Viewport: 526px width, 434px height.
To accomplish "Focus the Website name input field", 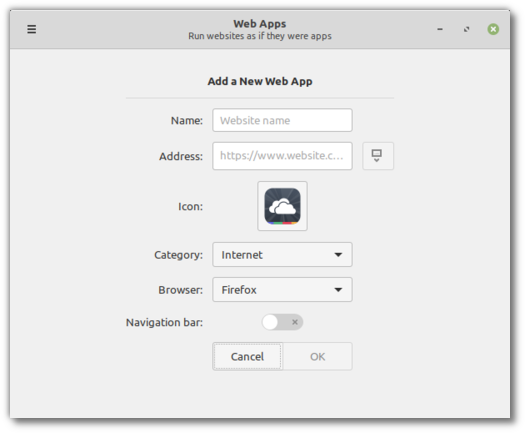I will pyautogui.click(x=282, y=120).
